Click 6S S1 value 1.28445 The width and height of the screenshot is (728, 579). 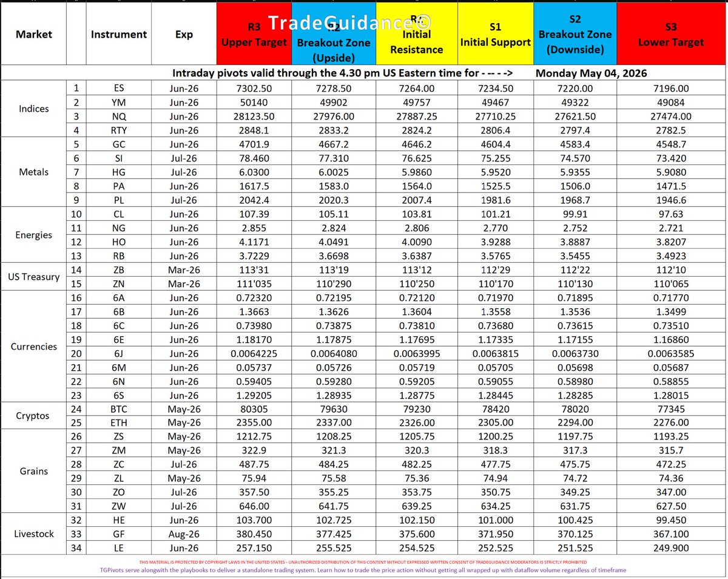click(x=495, y=396)
